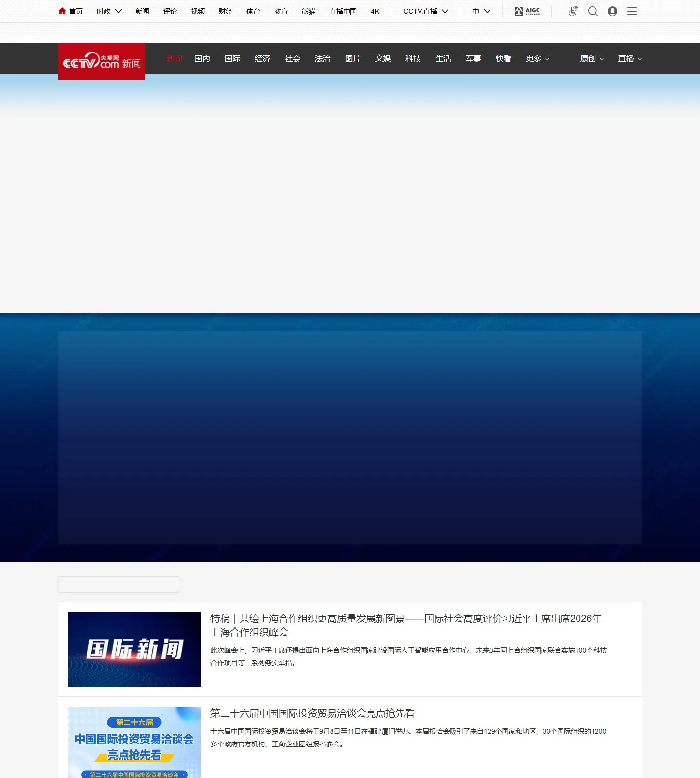700x778 pixels.
Task: Open the 国际新闻 article thumbnail
Action: [134, 649]
